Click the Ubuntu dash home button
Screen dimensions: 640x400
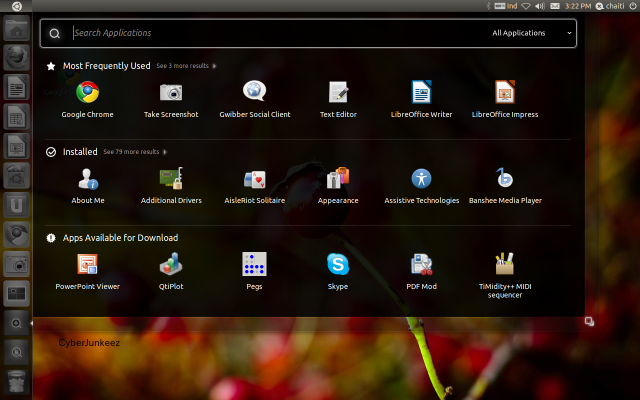[16, 6]
